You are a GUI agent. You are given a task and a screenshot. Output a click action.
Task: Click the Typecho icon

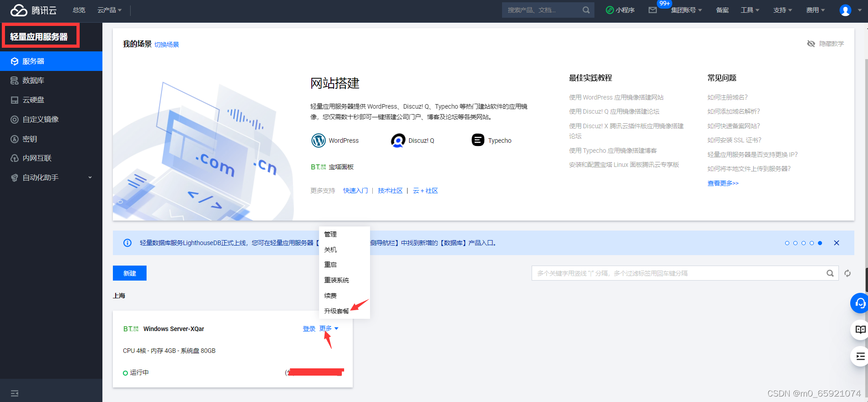(x=478, y=140)
